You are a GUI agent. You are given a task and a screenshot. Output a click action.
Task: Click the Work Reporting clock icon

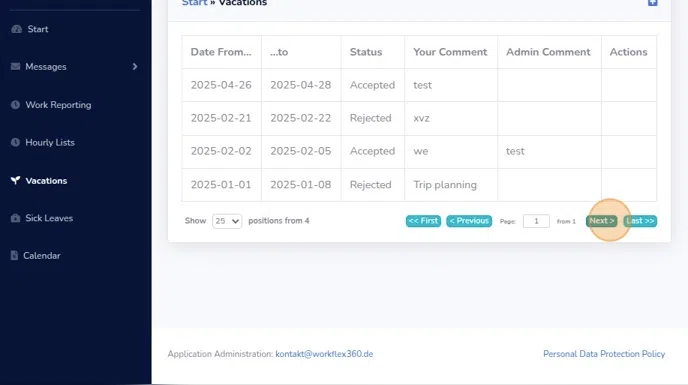click(15, 105)
